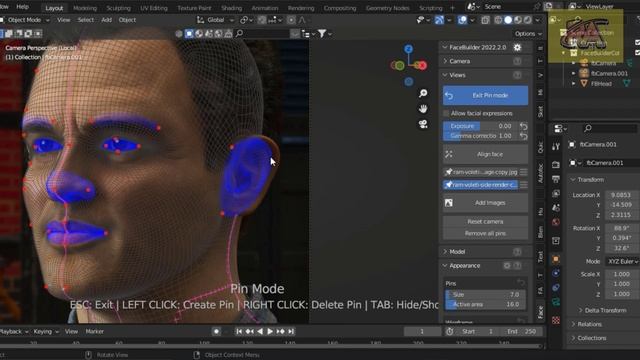Open the Options dropdown in viewport
This screenshot has width=640, height=360.
click(x=528, y=33)
